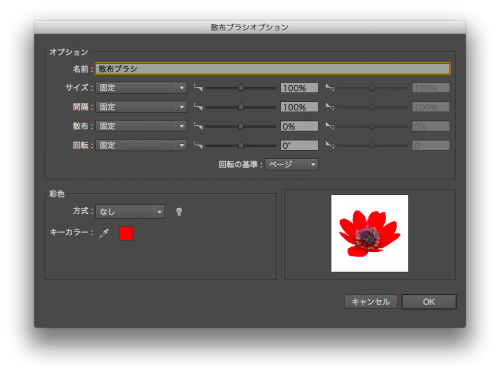
Task: Click the first slider icon in the 散布 row
Action: point(198,126)
